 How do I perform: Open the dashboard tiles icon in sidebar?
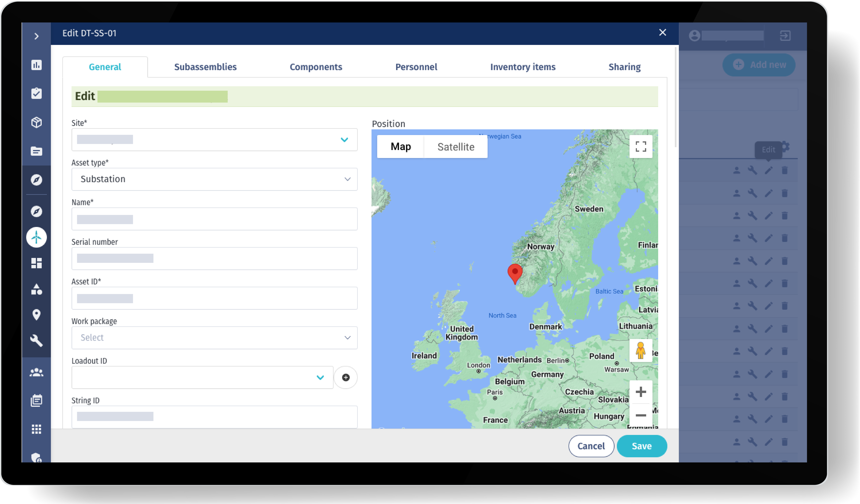point(37,263)
